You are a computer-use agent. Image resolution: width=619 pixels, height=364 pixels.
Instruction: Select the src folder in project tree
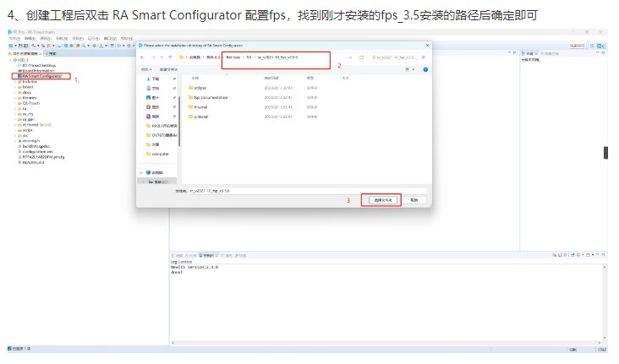tap(24, 135)
